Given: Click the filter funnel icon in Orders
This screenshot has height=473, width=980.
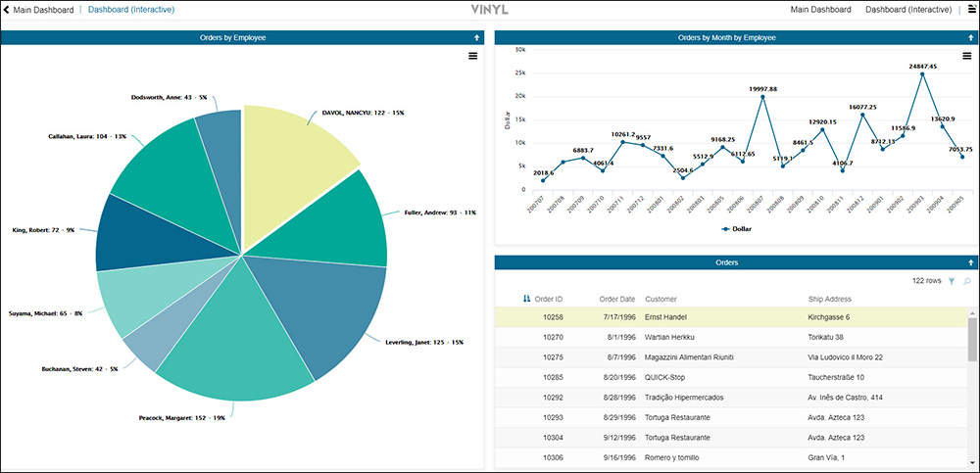Looking at the screenshot, I should (951, 281).
